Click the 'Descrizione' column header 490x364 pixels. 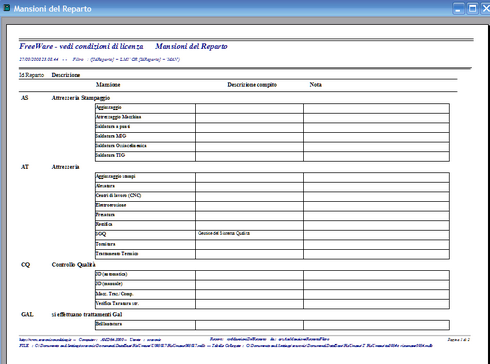[66, 75]
